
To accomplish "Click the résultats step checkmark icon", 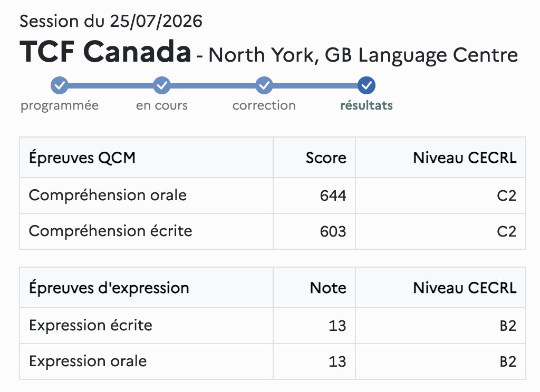I will click(x=367, y=85).
